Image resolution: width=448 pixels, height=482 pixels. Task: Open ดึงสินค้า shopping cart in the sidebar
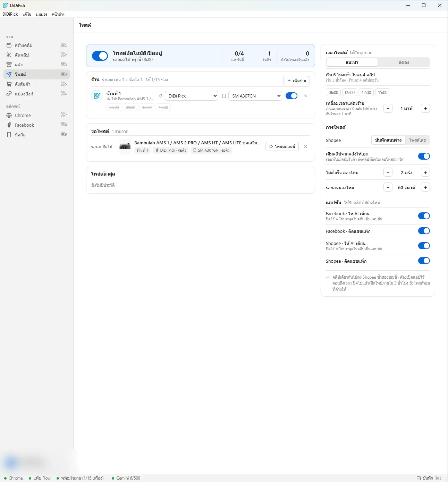pyautogui.click(x=36, y=84)
